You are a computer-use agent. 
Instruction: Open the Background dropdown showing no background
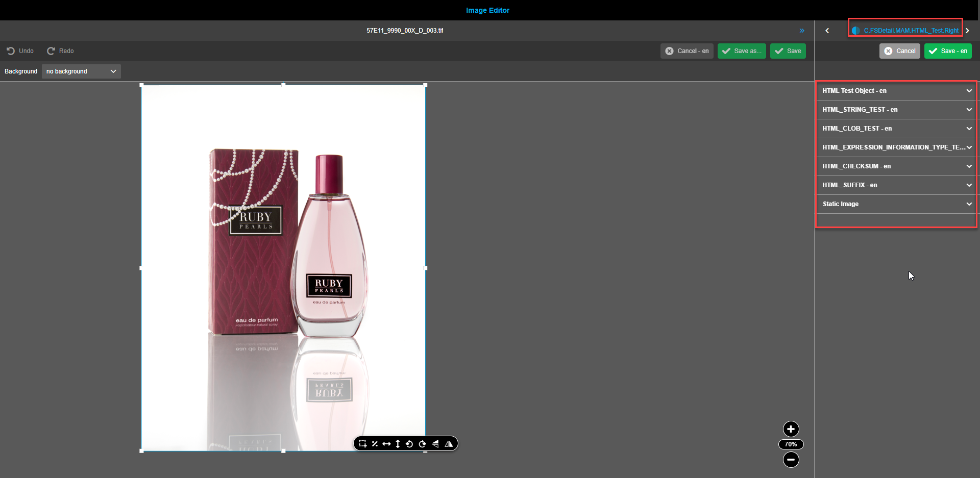coord(81,71)
